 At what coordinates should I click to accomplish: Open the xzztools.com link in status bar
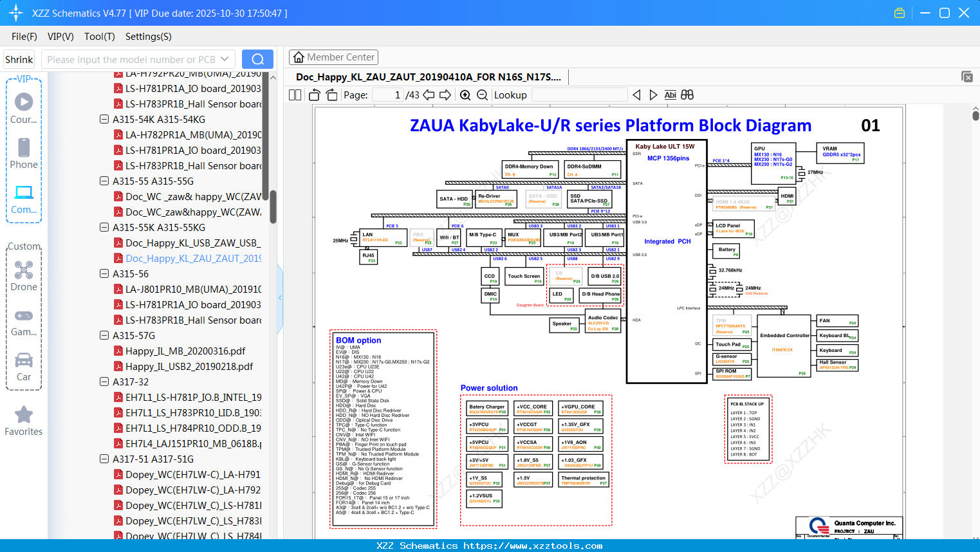tap(533, 546)
